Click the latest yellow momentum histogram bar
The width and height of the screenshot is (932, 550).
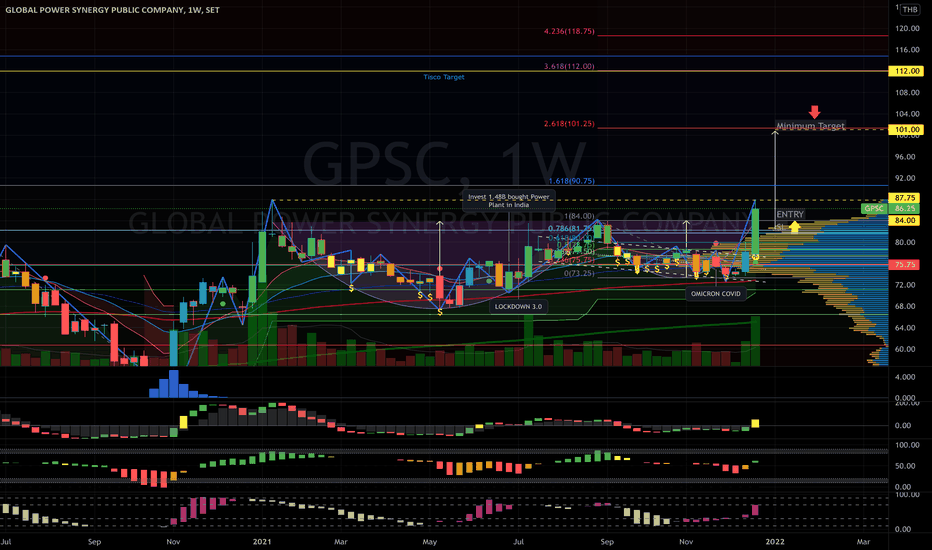pyautogui.click(x=755, y=423)
